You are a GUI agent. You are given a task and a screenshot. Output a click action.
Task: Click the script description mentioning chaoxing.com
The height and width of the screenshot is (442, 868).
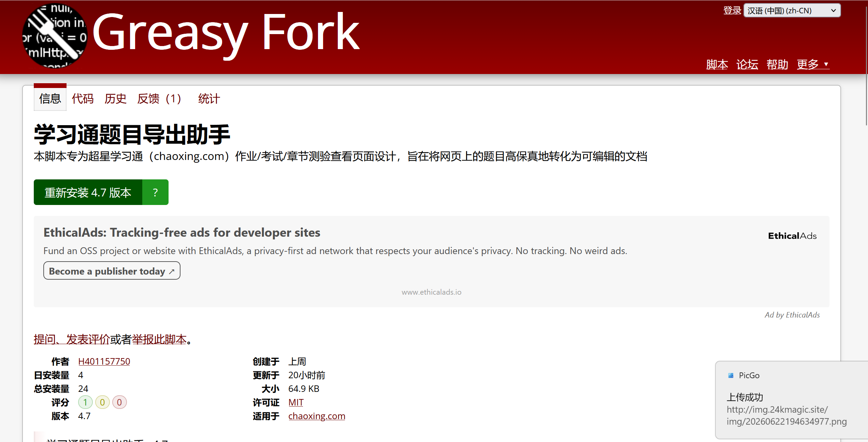pos(341,156)
